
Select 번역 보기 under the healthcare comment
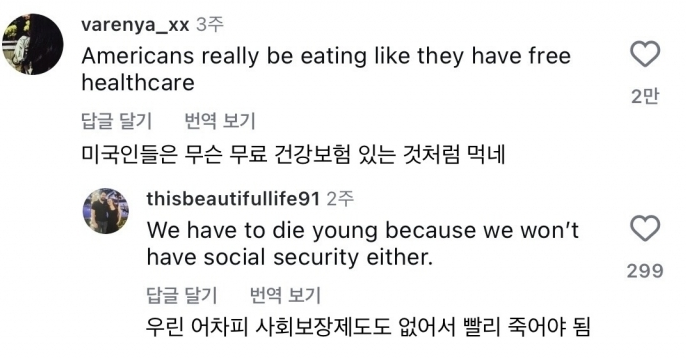[220, 120]
